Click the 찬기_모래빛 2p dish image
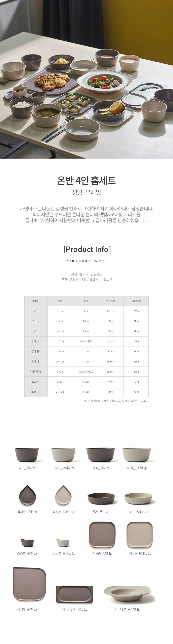Image resolution: width=173 pixels, height=644 pixels. (138, 499)
